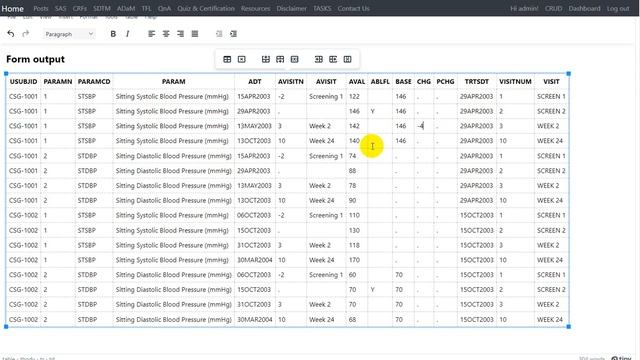Image resolution: width=640 pixels, height=360 pixels.
Task: Open the CRUD link
Action: 553,9
